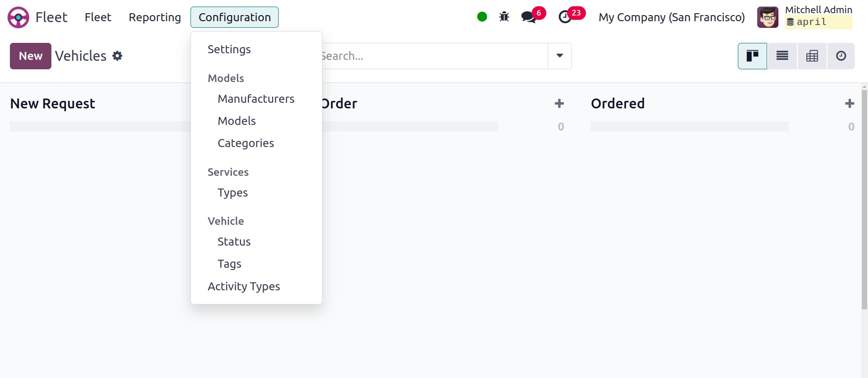Expand the search options dropdown arrow
The width and height of the screenshot is (868, 378).
[560, 56]
